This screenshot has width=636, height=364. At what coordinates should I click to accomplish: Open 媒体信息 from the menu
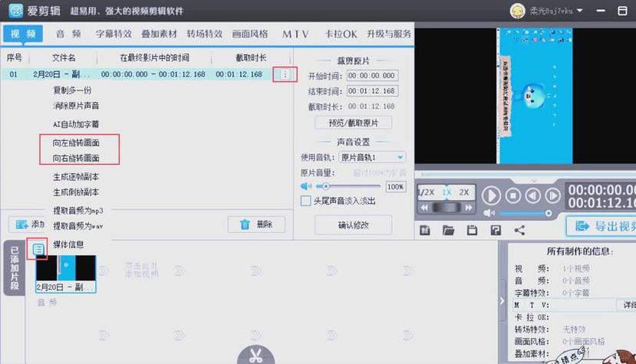click(68, 244)
